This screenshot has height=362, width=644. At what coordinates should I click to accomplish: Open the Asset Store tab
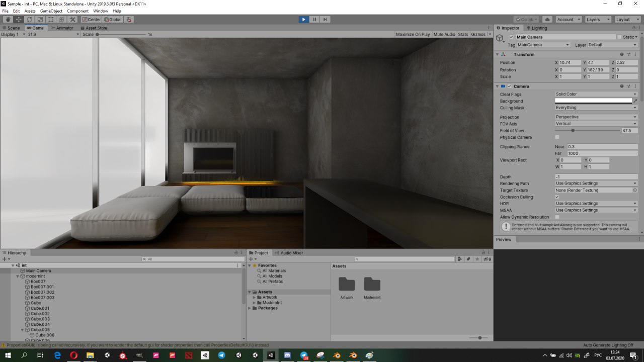pos(94,28)
